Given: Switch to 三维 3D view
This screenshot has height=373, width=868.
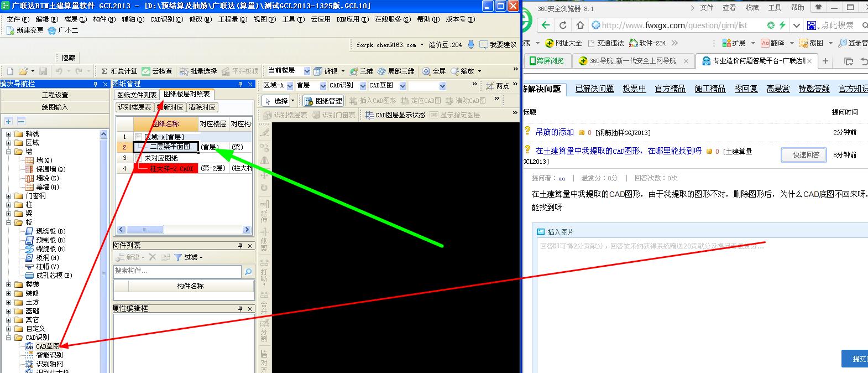Looking at the screenshot, I should pos(361,71).
